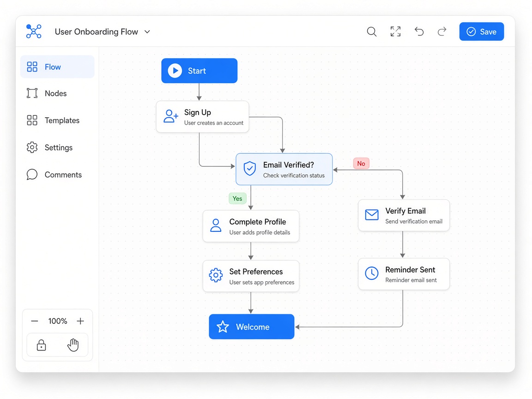Click "User creates an account" description
The width and height of the screenshot is (532, 399).
click(214, 123)
